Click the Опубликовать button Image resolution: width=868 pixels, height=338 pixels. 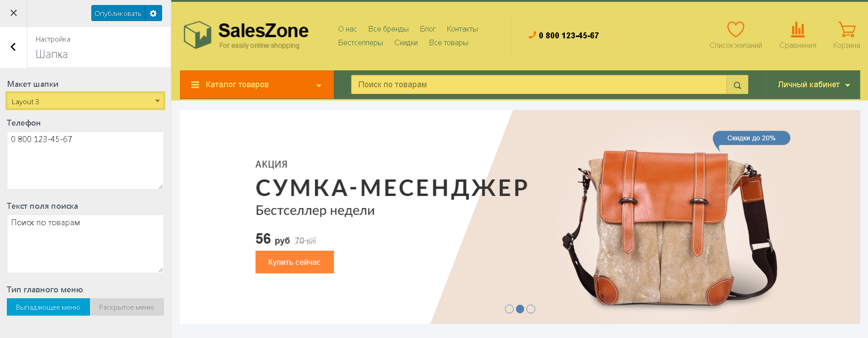[118, 13]
